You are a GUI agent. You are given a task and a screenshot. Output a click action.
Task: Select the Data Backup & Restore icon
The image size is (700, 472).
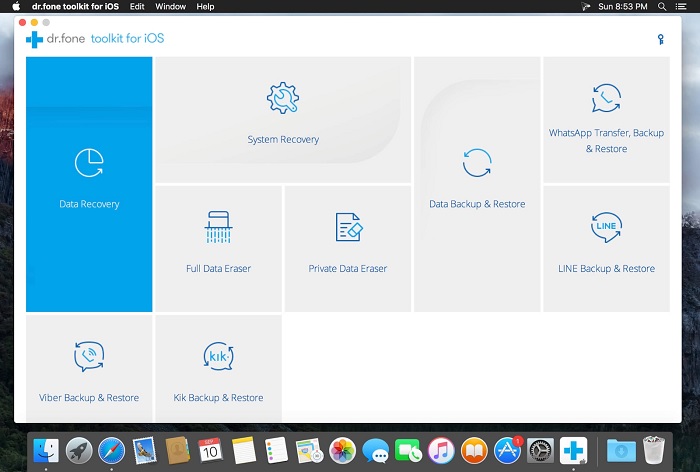(477, 162)
